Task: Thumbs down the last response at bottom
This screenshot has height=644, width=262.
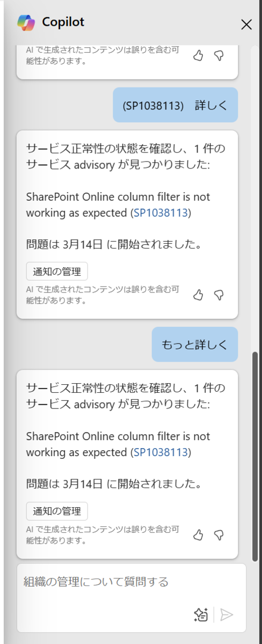Action: tap(219, 535)
